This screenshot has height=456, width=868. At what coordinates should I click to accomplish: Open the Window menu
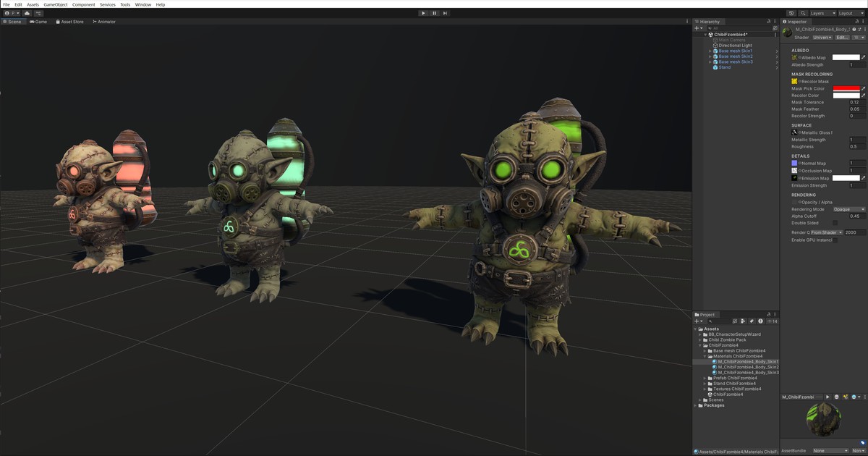[143, 4]
